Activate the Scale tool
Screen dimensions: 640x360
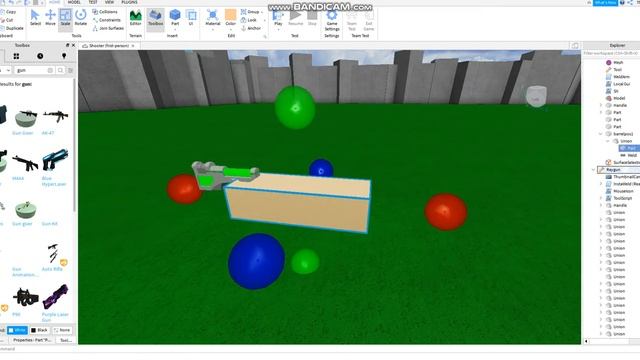(x=65, y=18)
